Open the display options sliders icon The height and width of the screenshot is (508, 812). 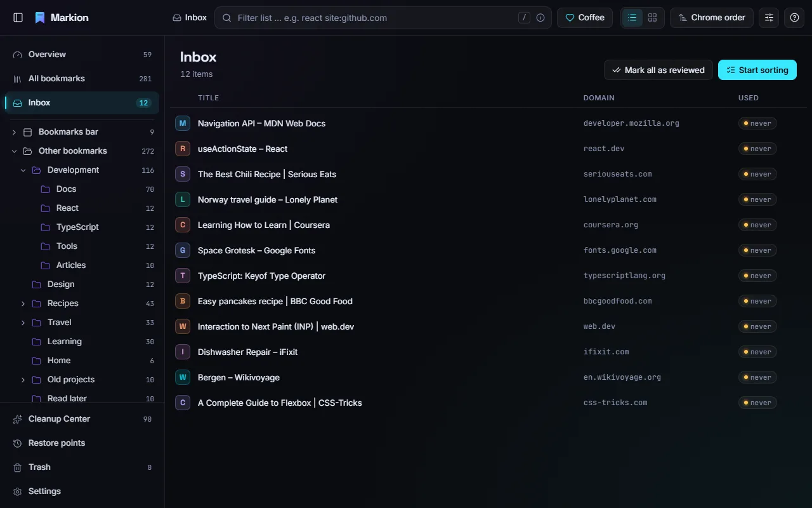(x=769, y=18)
